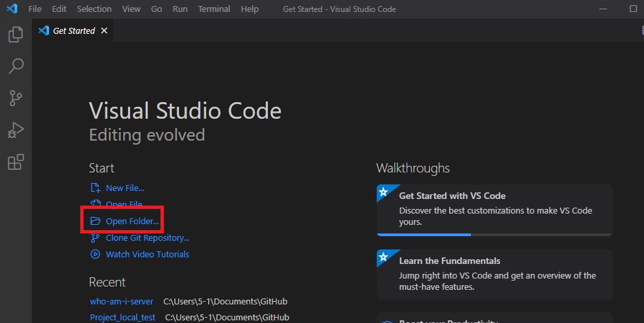This screenshot has height=323, width=644.
Task: Open the Run and Debug view
Action: 16,130
